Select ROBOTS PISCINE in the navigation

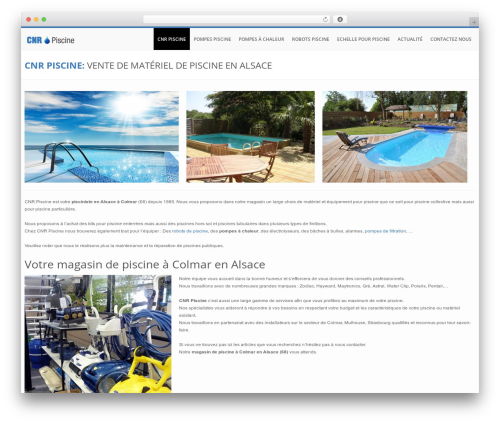point(310,39)
